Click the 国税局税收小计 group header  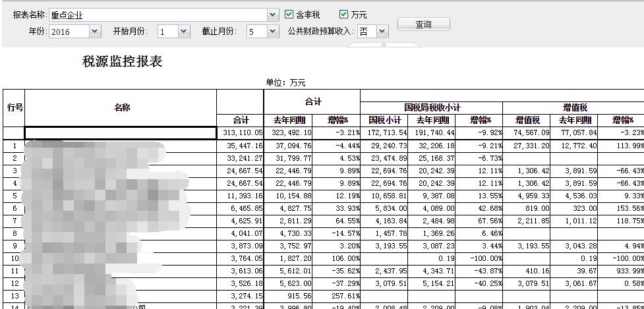coord(431,107)
